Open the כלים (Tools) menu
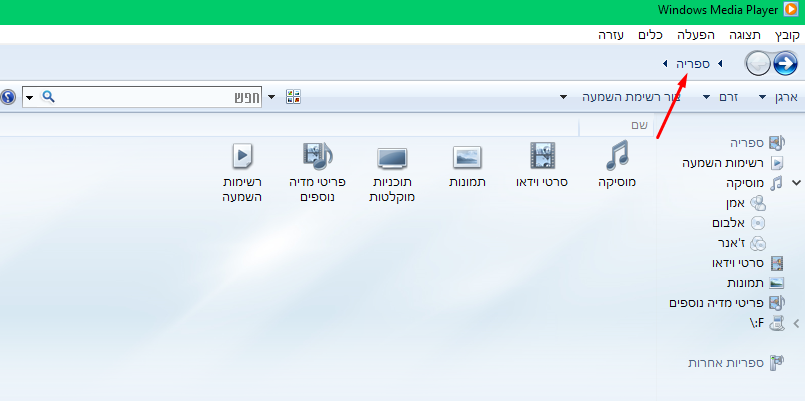 [x=650, y=35]
